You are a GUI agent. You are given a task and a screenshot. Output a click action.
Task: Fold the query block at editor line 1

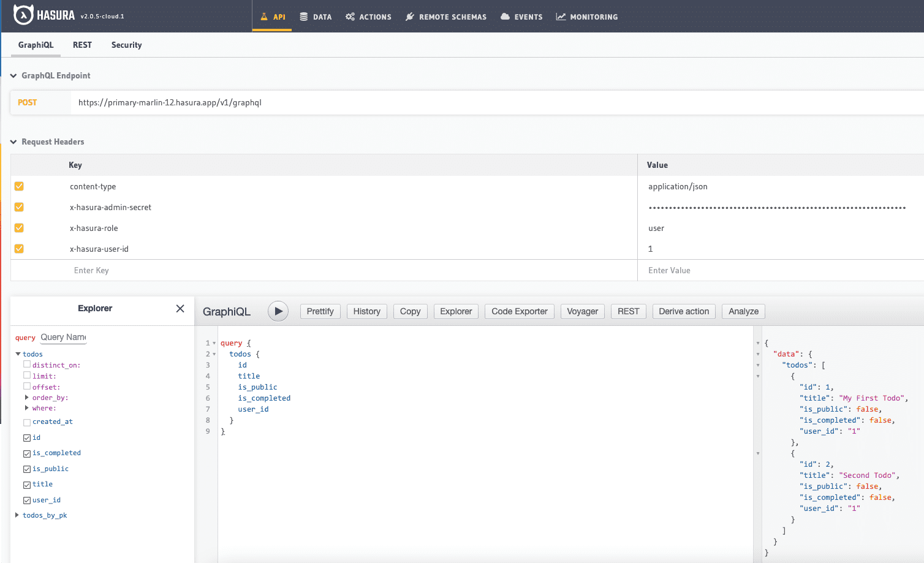coord(214,343)
